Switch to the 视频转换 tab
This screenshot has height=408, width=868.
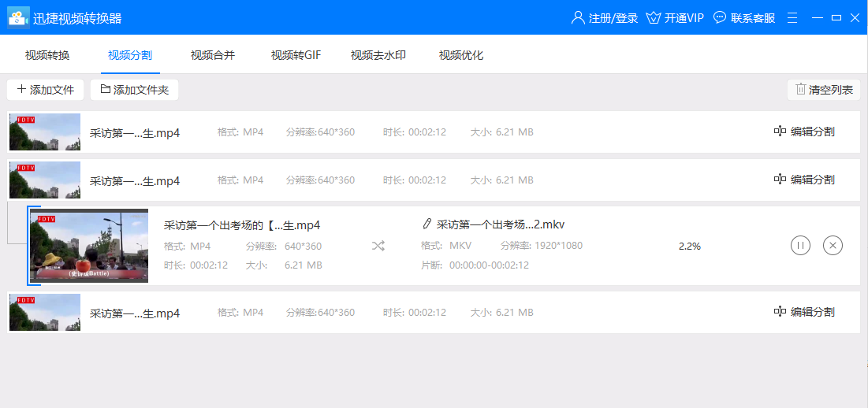click(x=47, y=55)
